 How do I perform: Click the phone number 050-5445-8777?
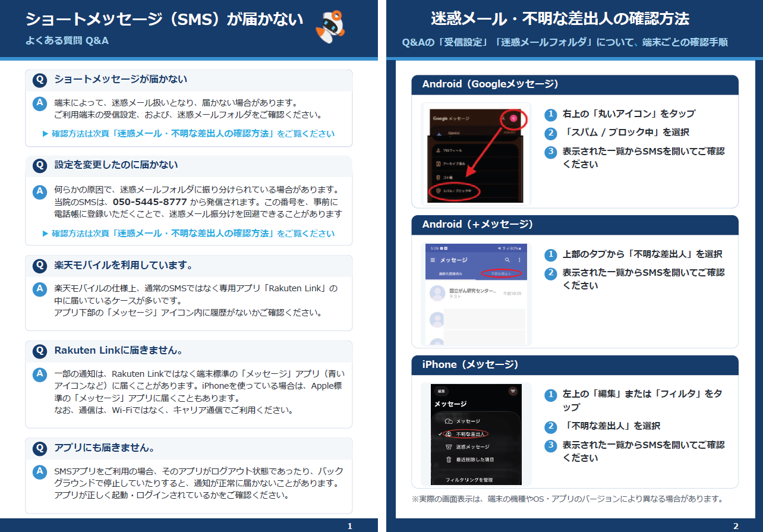[150, 202]
